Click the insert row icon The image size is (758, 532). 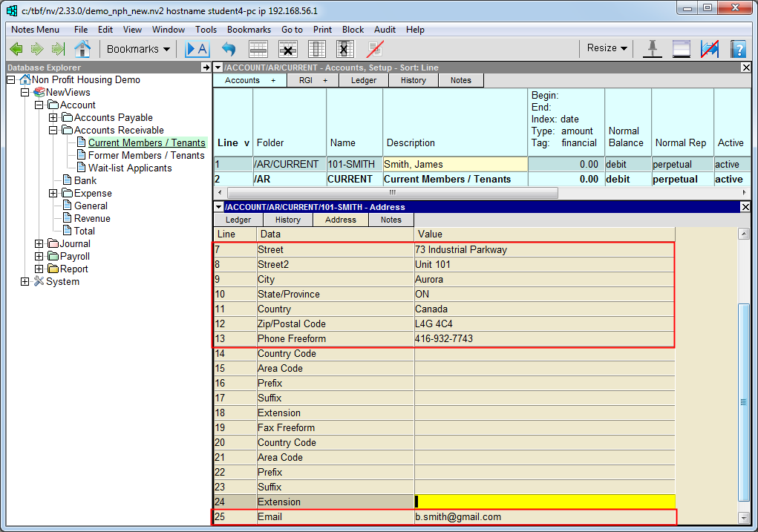pyautogui.click(x=258, y=49)
